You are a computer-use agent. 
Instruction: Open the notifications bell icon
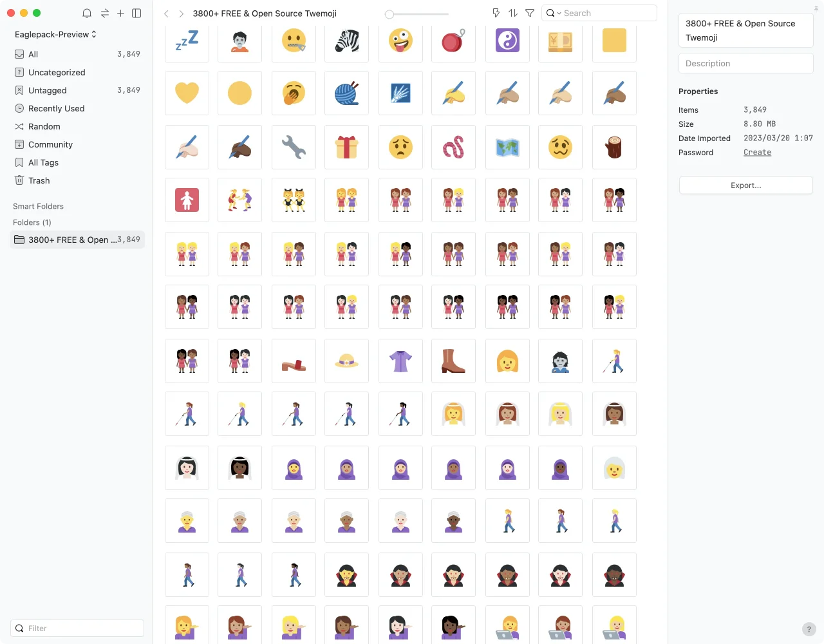87,13
